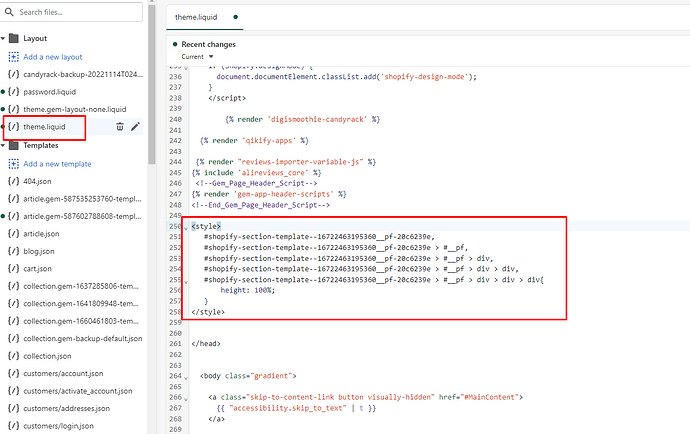Collapse the Layout folder arrow
Image resolution: width=690 pixels, height=434 pixels.
pyautogui.click(x=3, y=38)
